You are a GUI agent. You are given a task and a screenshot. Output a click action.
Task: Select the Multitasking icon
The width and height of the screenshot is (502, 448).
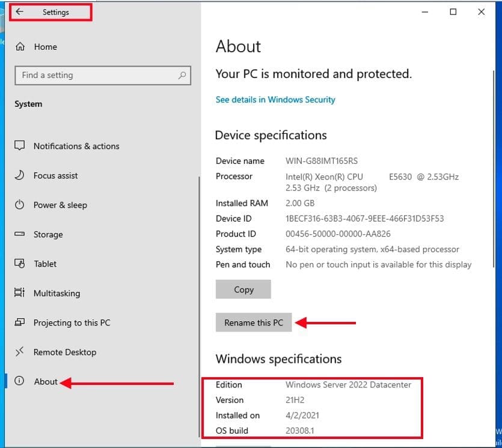20,293
